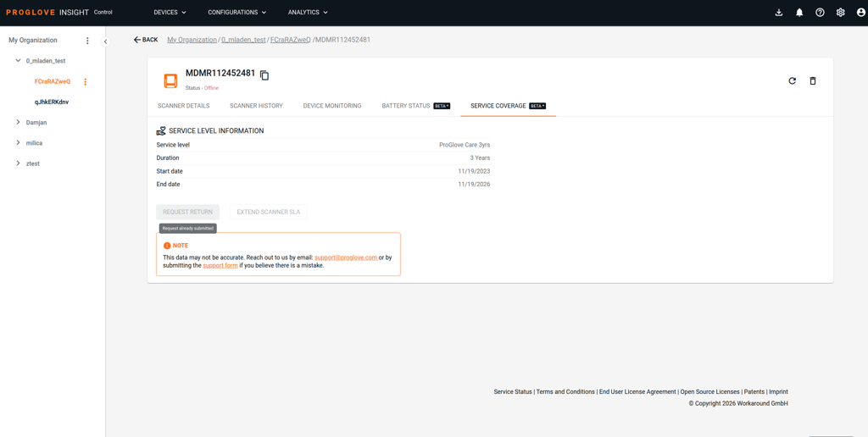Select qJhkERKdnv in the tree

coord(52,102)
